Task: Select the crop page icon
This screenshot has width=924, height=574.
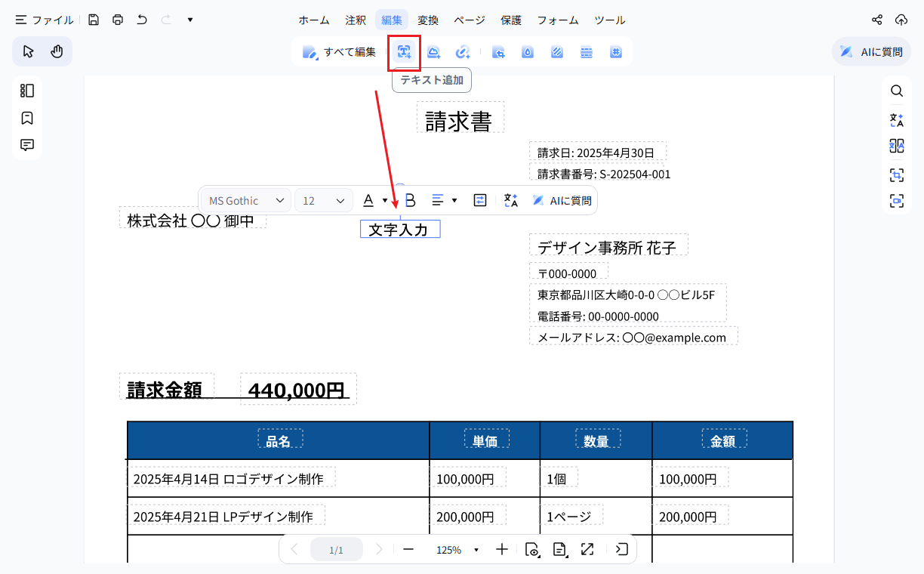Action: pyautogui.click(x=498, y=52)
